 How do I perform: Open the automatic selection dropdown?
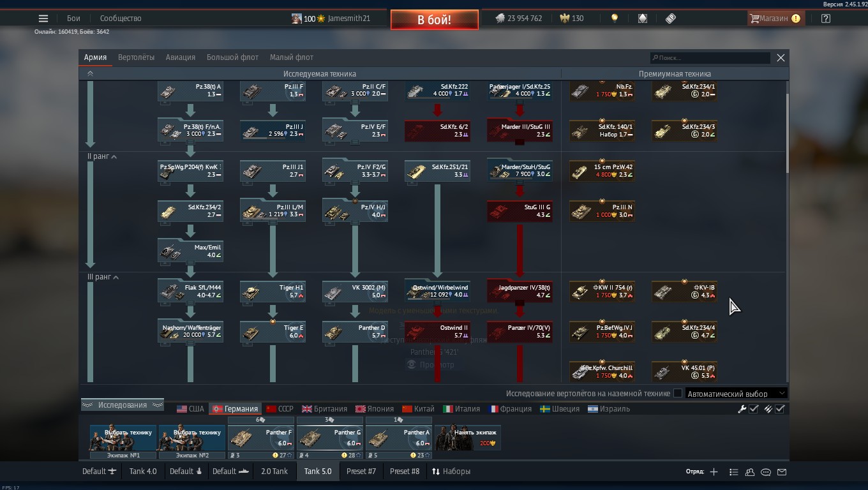click(736, 394)
